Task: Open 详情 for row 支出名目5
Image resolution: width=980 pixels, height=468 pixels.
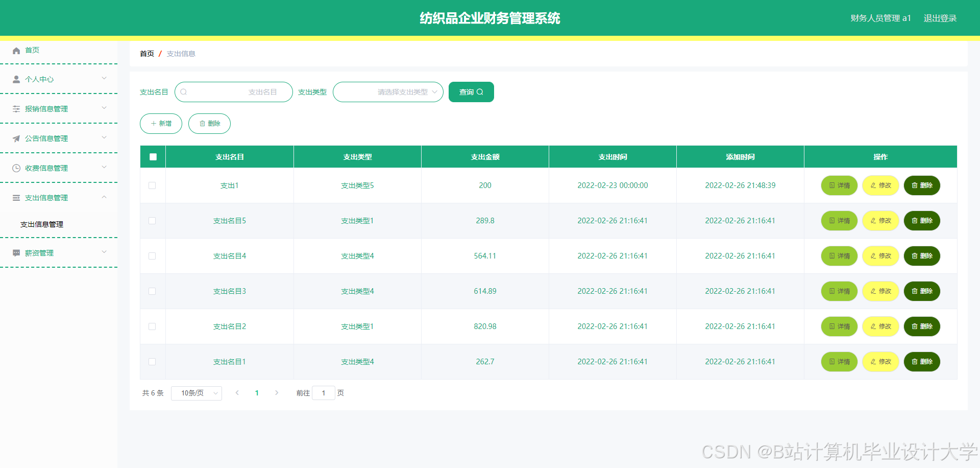Action: click(839, 221)
